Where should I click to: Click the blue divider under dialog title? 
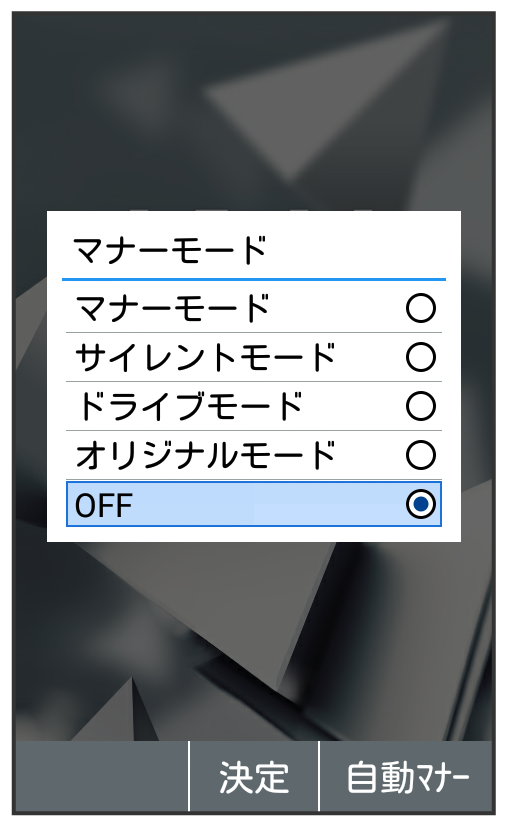coord(254,279)
